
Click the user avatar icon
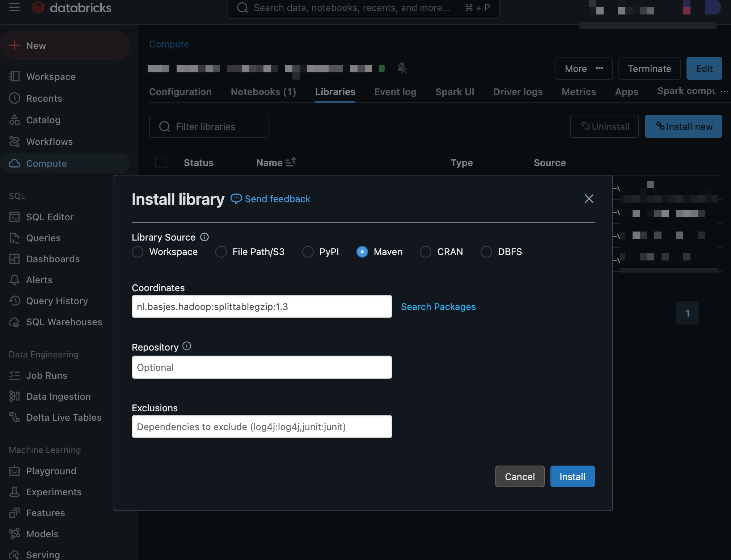point(712,7)
